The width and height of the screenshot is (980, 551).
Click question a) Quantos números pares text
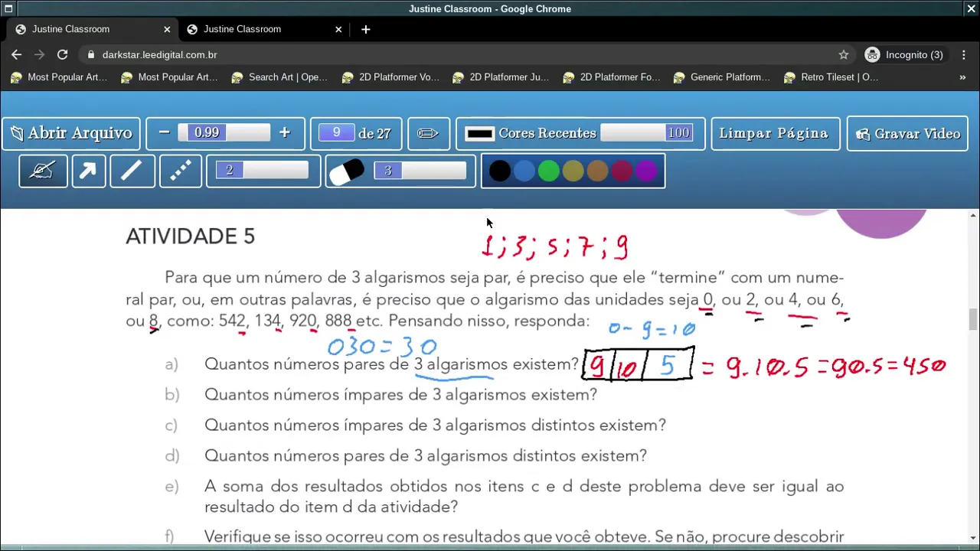[x=391, y=364]
